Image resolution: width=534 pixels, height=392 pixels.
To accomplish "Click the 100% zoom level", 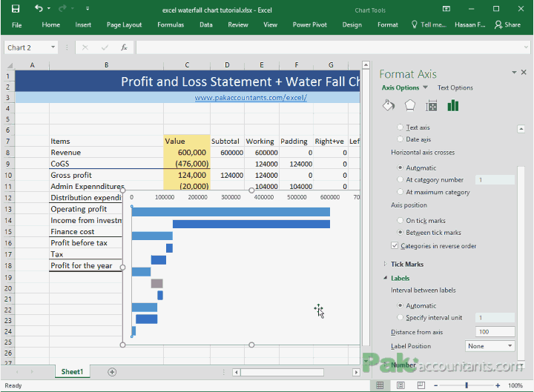I will pyautogui.click(x=515, y=385).
